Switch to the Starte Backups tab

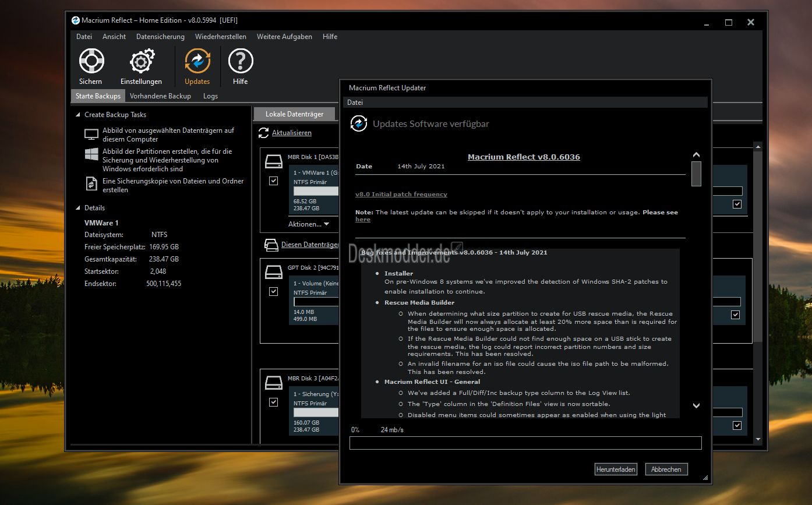point(98,96)
